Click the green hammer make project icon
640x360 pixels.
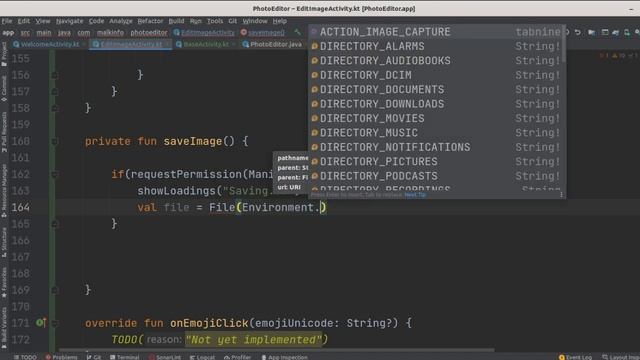298,32
